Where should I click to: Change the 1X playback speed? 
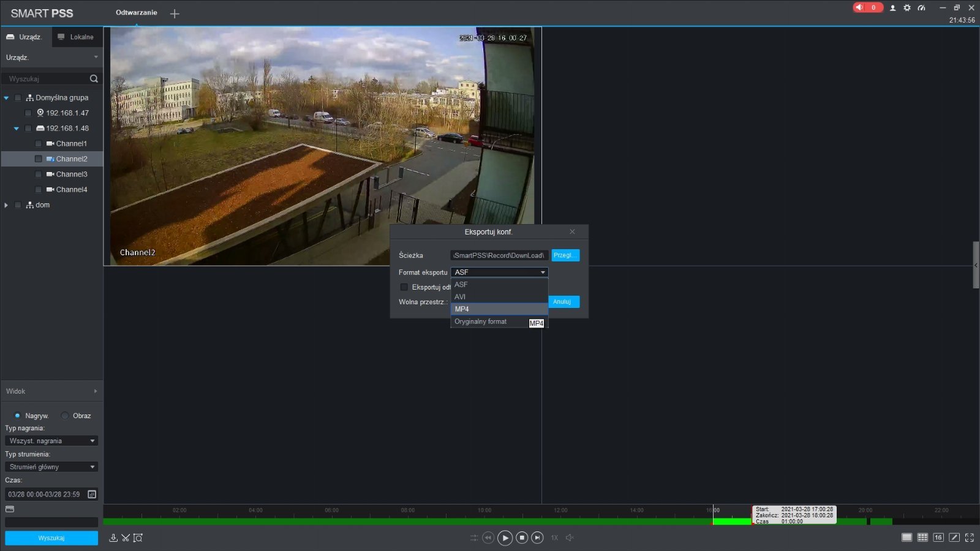pyautogui.click(x=554, y=538)
